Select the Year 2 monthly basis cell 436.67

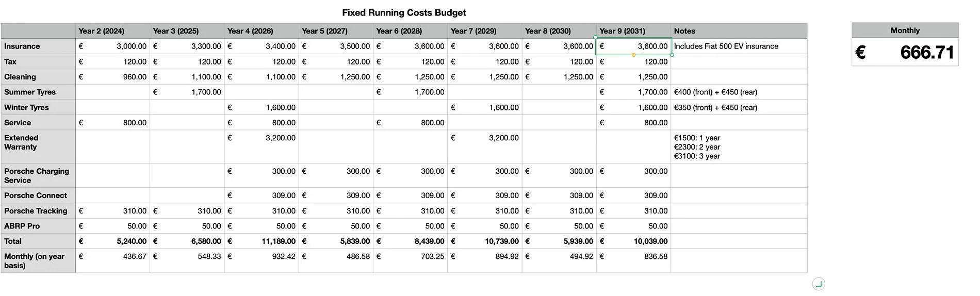click(112, 260)
